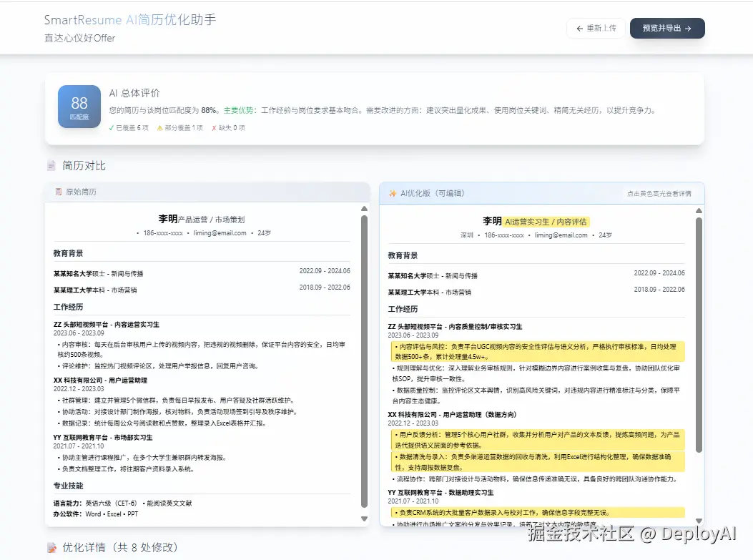
Task: Click the AI 总体评价 heading
Action: (x=134, y=93)
